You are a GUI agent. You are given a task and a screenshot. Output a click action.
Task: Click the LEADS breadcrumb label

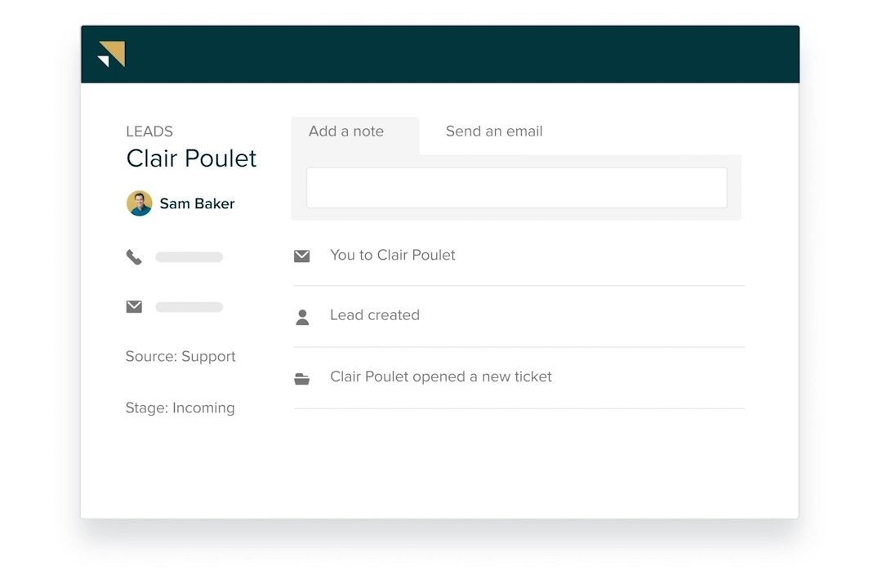coord(149,131)
